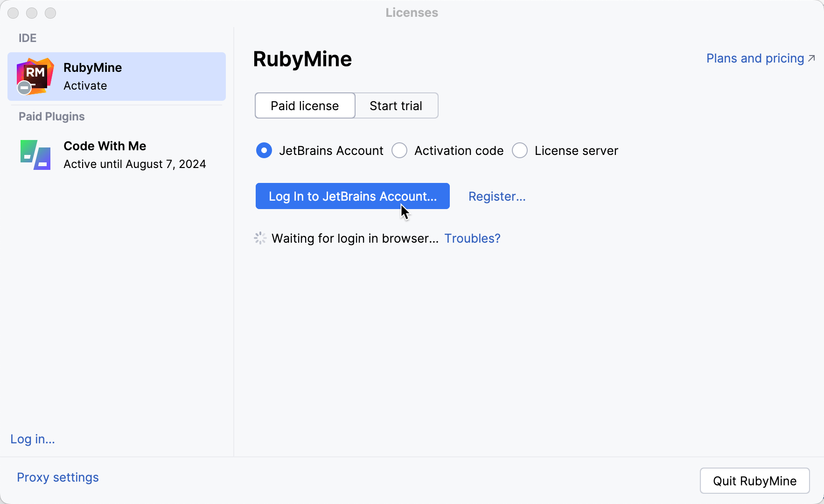Click the activation badge on the RubyMine logo
This screenshot has width=824, height=504.
click(24, 88)
